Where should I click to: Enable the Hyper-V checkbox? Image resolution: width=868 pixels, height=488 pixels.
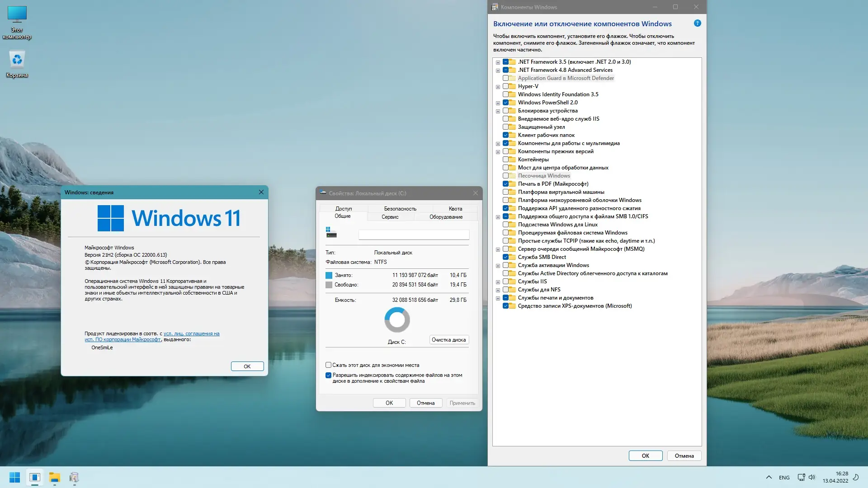click(505, 86)
